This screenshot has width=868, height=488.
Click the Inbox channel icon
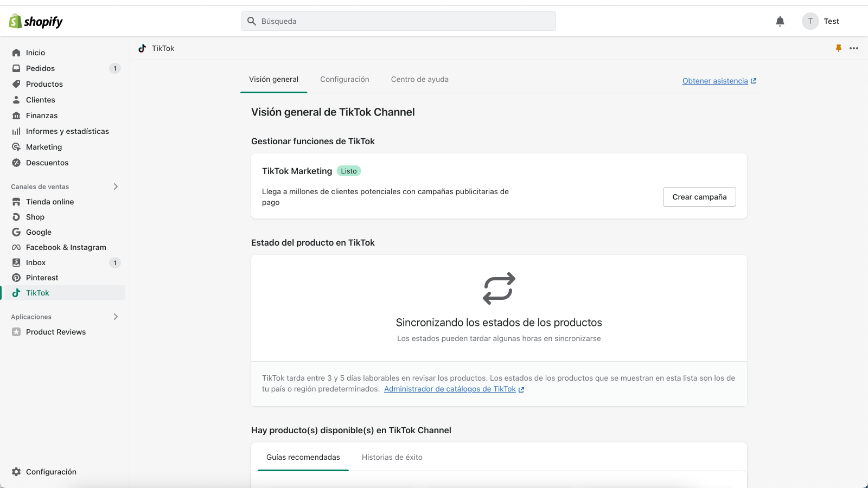(16, 262)
